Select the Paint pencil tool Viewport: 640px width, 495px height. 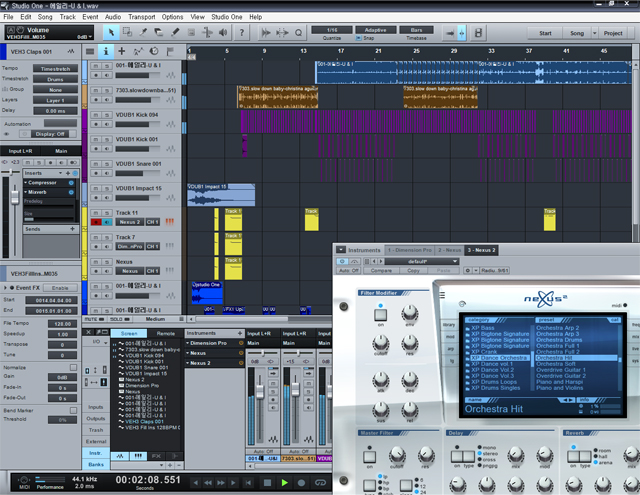click(175, 32)
